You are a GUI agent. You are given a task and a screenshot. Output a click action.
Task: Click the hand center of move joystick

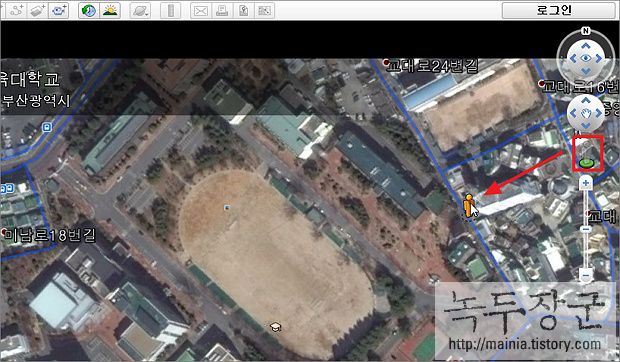click(586, 113)
